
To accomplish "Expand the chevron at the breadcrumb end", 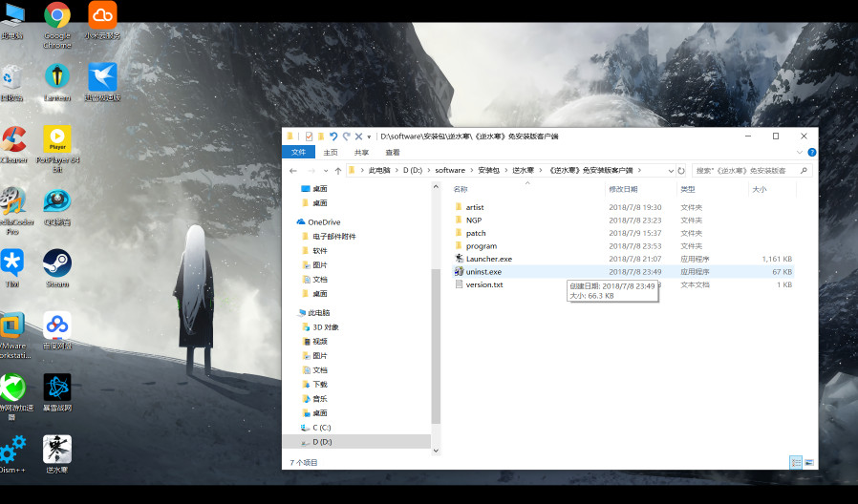I will [x=639, y=171].
